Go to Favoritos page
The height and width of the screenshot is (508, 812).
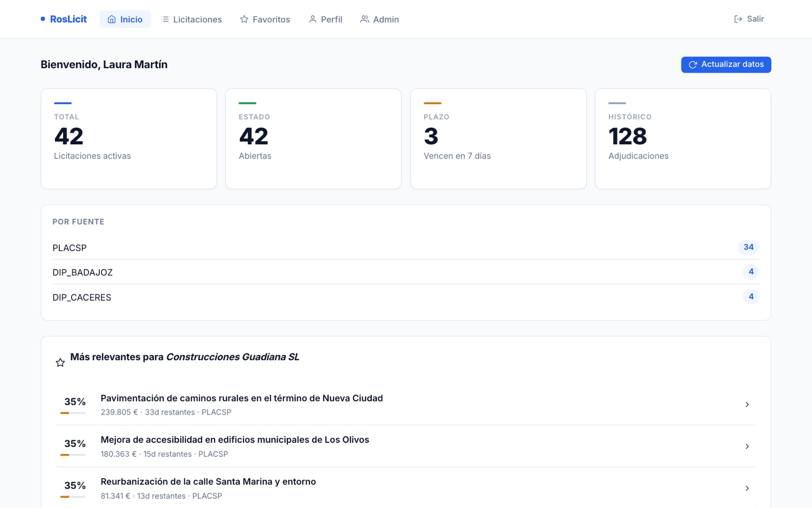click(x=265, y=19)
